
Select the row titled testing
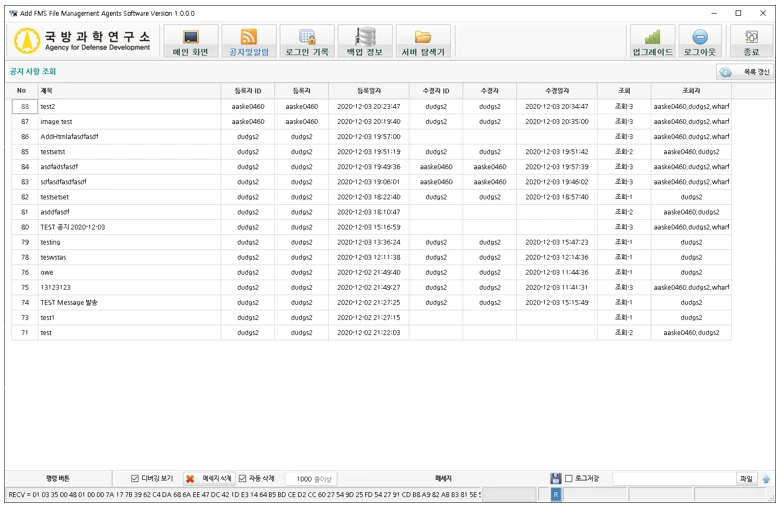[371, 243]
